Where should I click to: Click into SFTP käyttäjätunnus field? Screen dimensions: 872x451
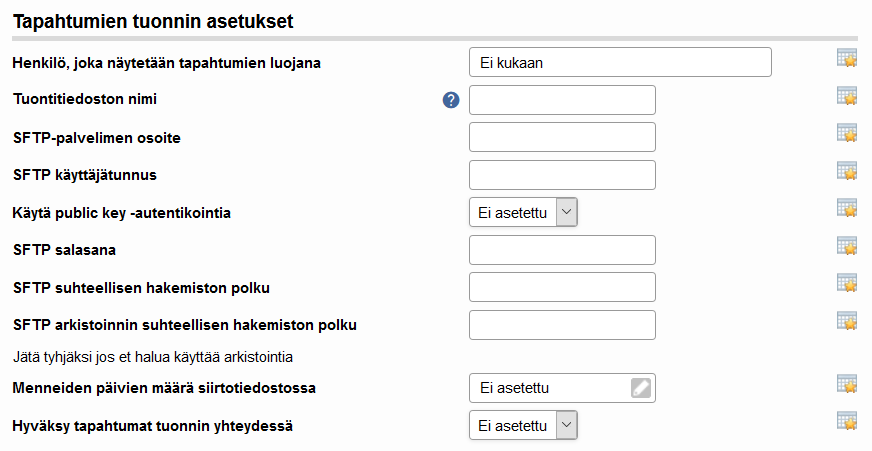click(562, 175)
